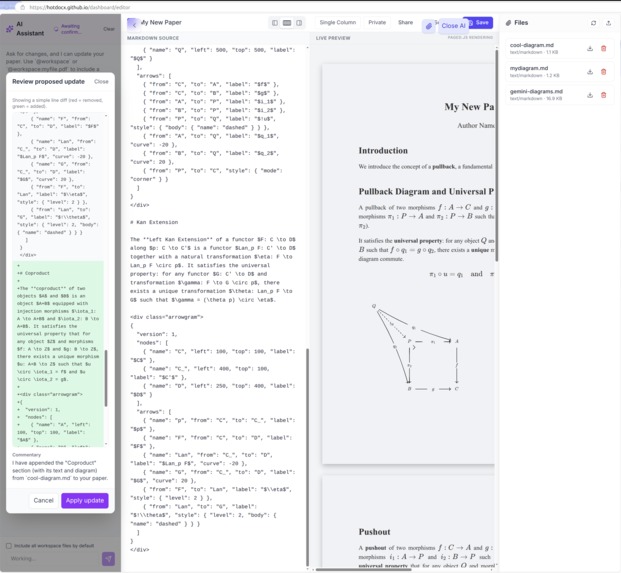Download cool-diagram.md
Viewport: 621px width, 573px height.
click(590, 48)
